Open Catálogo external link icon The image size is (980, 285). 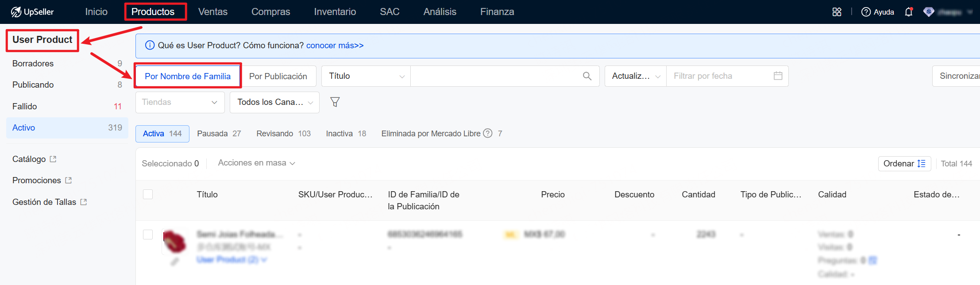tap(53, 159)
